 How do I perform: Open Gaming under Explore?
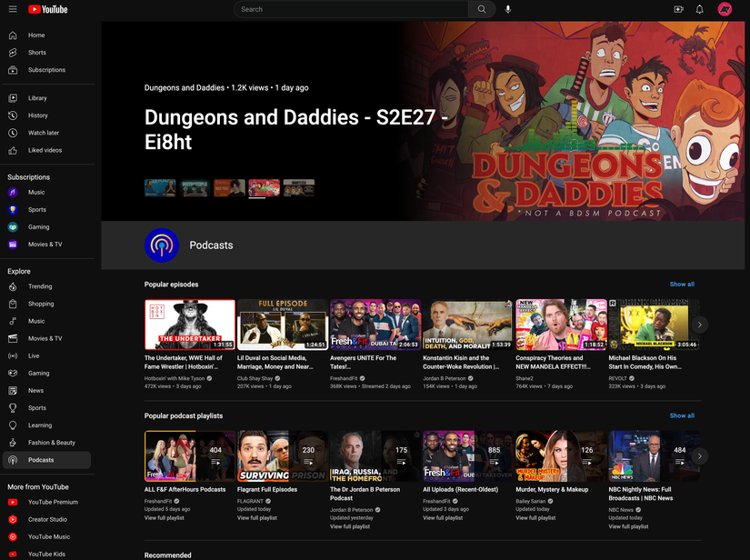click(46, 373)
